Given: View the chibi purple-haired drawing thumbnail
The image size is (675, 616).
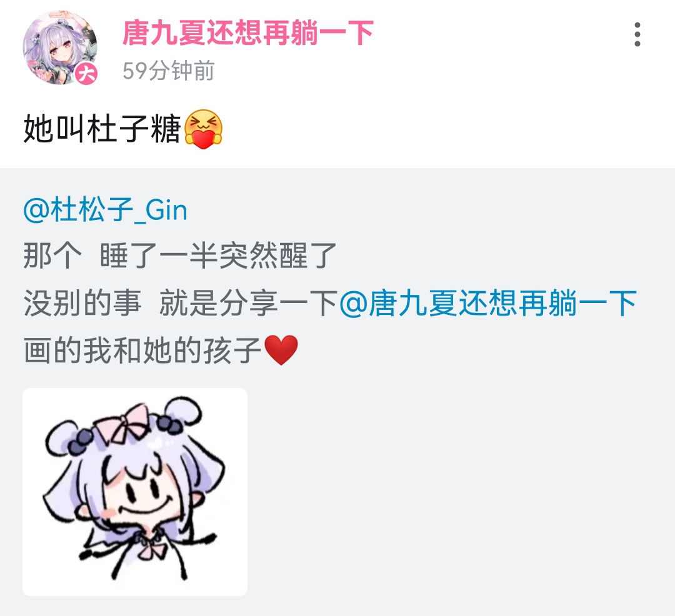Looking at the screenshot, I should [x=135, y=492].
